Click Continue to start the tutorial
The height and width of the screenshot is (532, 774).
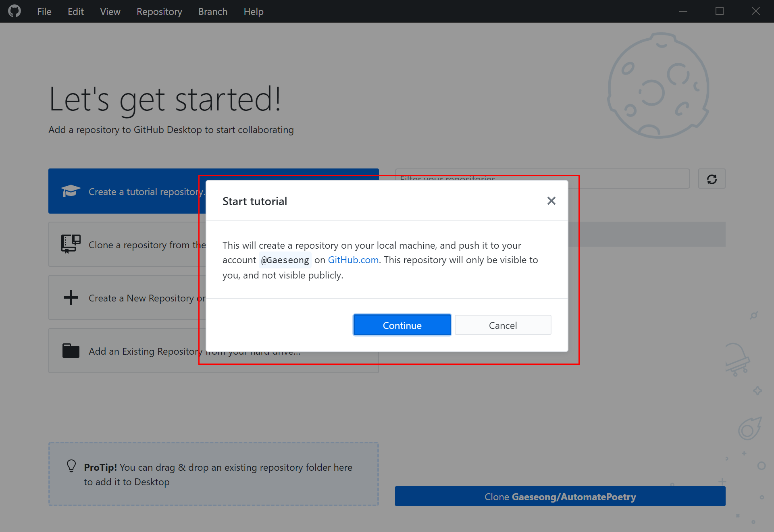[x=402, y=325]
